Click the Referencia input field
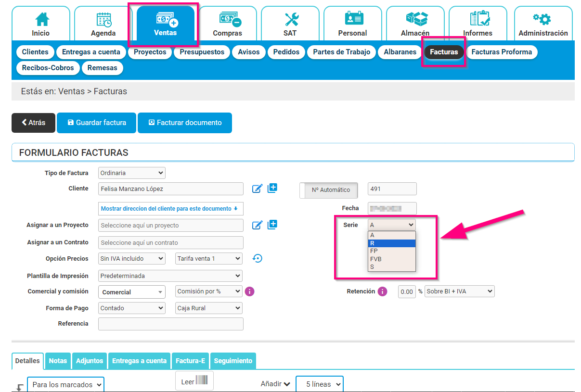The image size is (581, 392). 170,324
